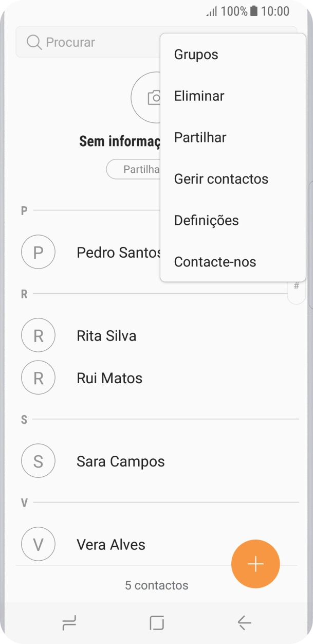This screenshot has width=313, height=644.
Task: Select Eliminar from the menu
Action: pos(199,96)
